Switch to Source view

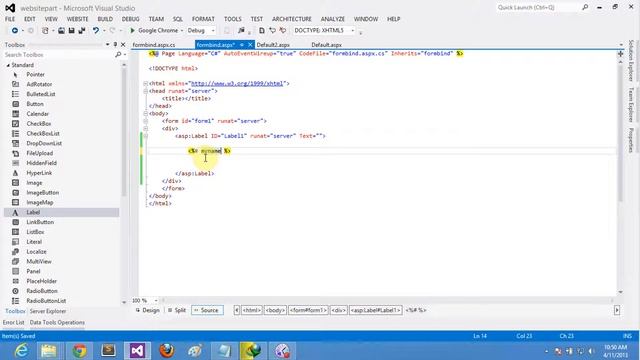[207, 310]
